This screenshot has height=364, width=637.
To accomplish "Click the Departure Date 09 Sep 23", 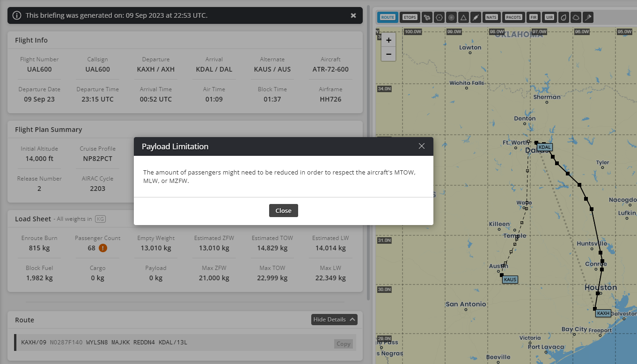I will click(39, 99).
